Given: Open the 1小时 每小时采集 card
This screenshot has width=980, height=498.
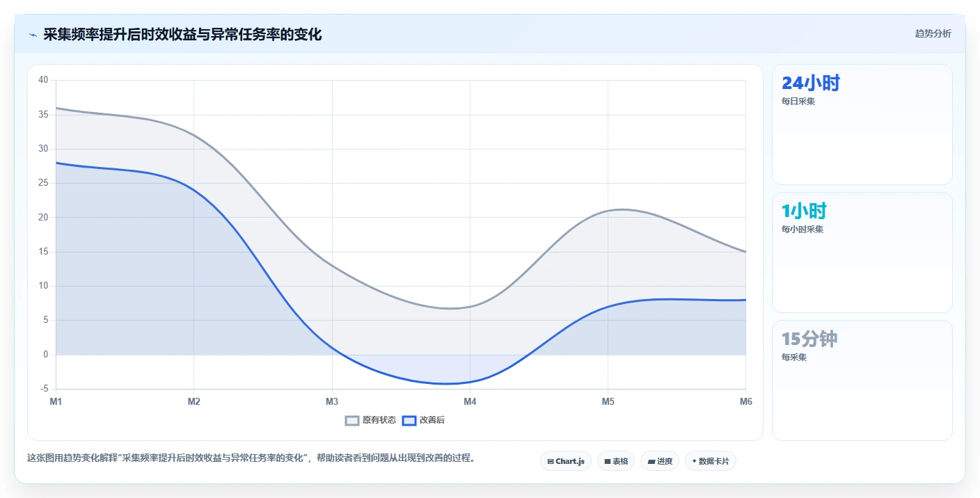Looking at the screenshot, I should tap(862, 252).
